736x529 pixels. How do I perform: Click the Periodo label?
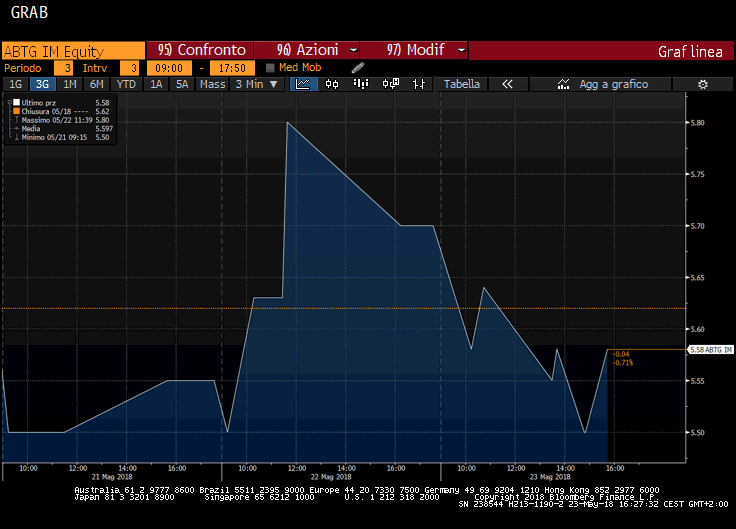(23, 68)
